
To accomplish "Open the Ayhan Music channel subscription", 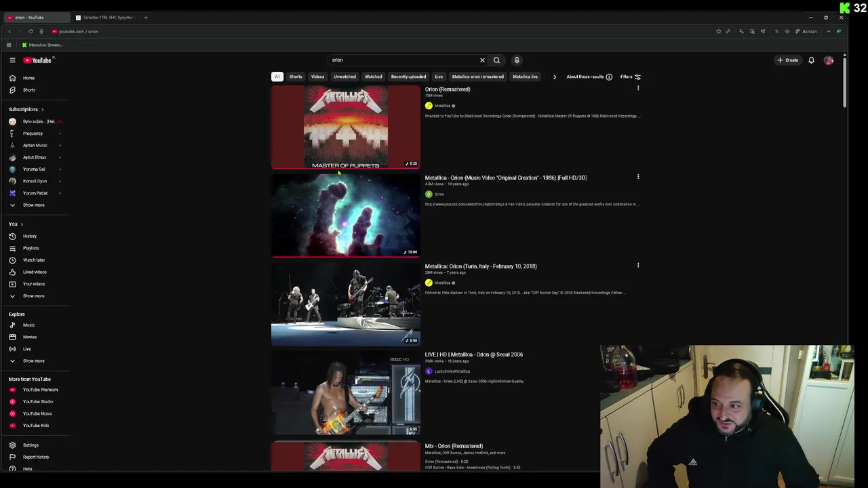I will pos(35,145).
